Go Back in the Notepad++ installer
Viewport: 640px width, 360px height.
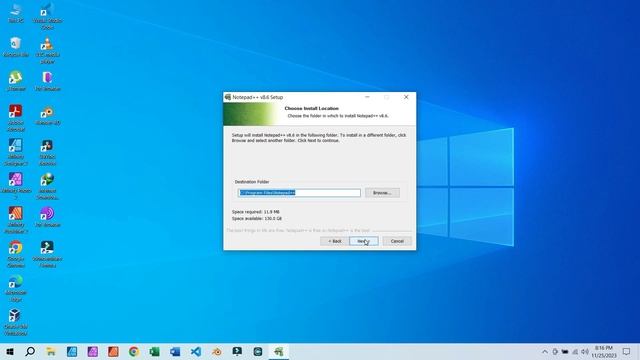(x=334, y=241)
